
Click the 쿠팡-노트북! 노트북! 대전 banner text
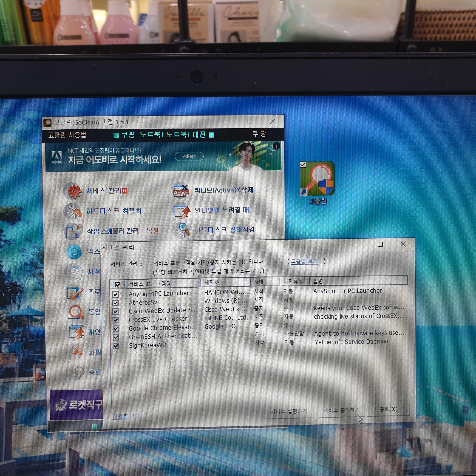164,135
